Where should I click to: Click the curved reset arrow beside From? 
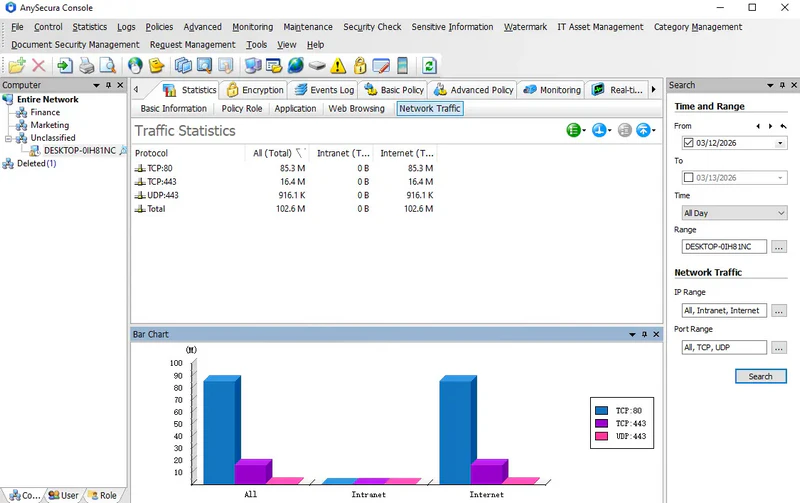[783, 126]
